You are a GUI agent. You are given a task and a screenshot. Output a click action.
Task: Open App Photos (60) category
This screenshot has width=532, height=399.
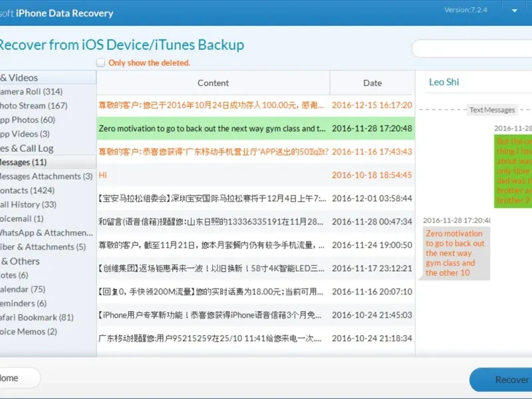pos(27,120)
